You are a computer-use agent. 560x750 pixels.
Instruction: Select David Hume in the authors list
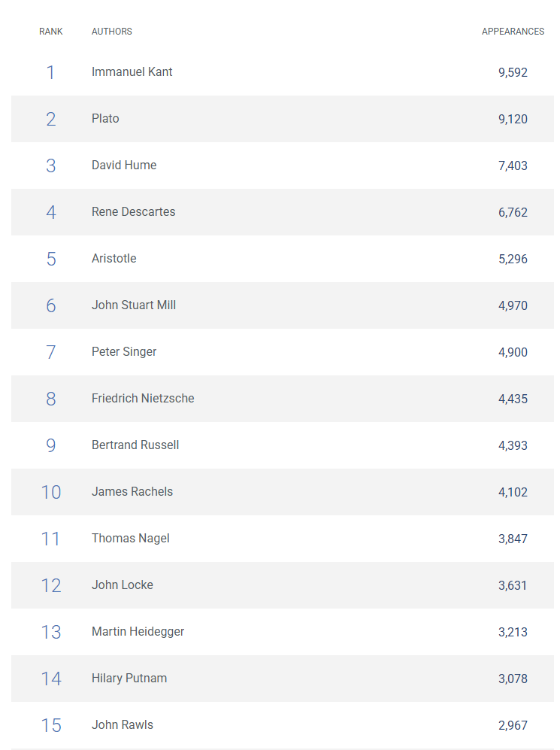click(x=124, y=165)
